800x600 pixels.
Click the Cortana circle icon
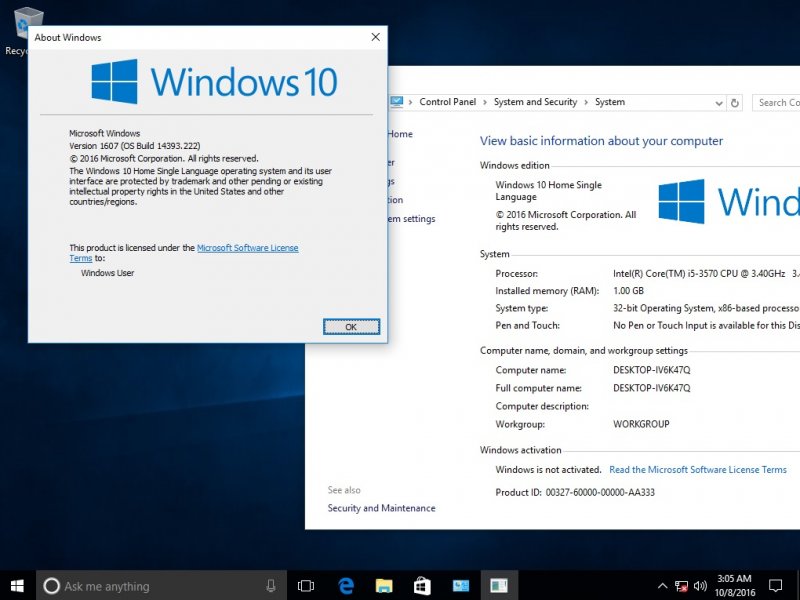[x=51, y=586]
